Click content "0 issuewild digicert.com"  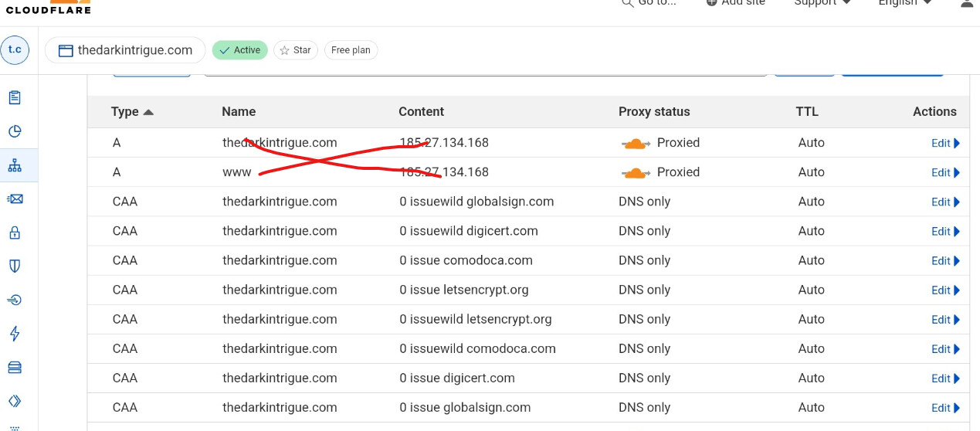(469, 231)
